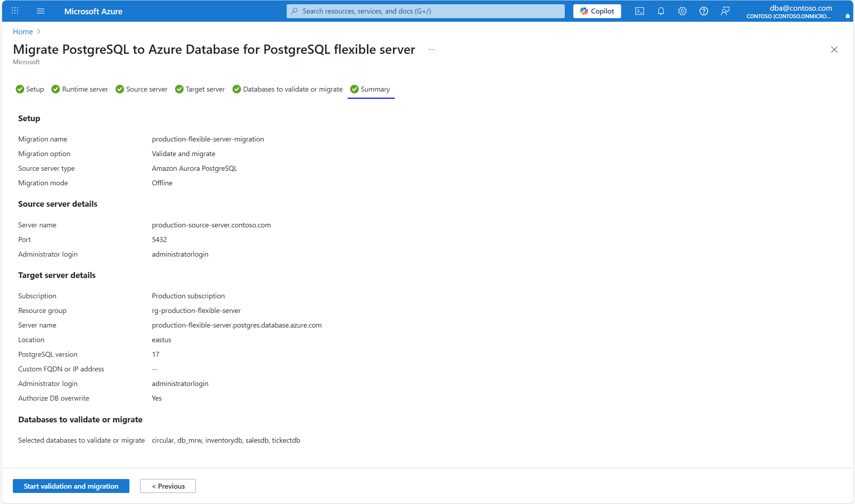
Task: Open the notifications bell
Action: pyautogui.click(x=661, y=11)
